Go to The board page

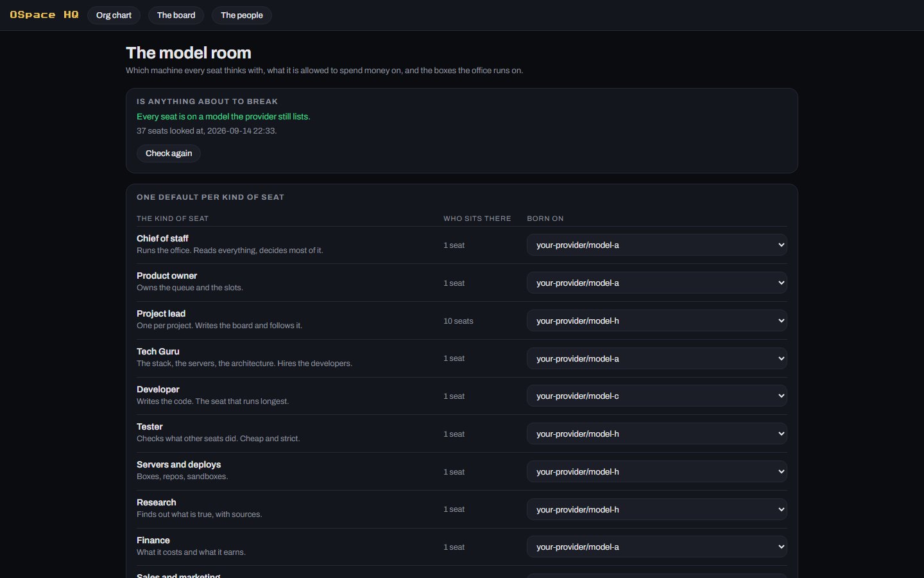click(176, 15)
